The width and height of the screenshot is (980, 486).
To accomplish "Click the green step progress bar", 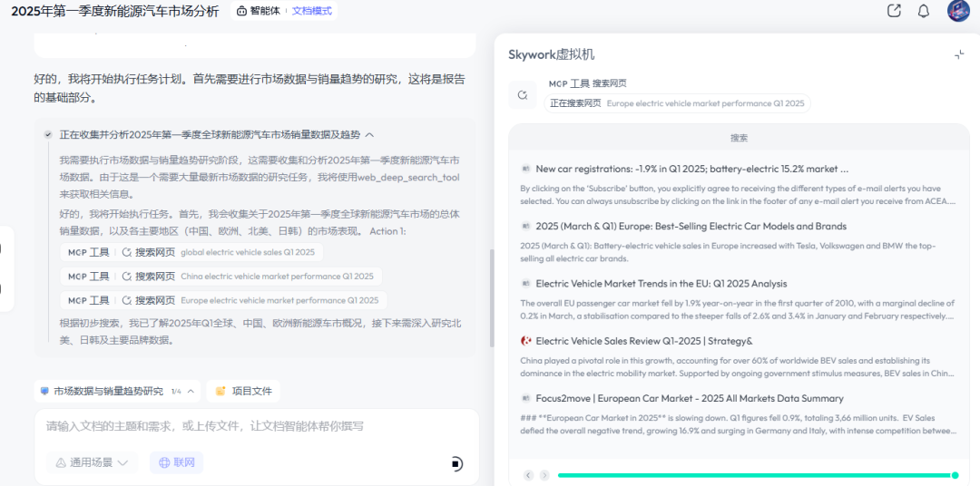I will pos(754,475).
